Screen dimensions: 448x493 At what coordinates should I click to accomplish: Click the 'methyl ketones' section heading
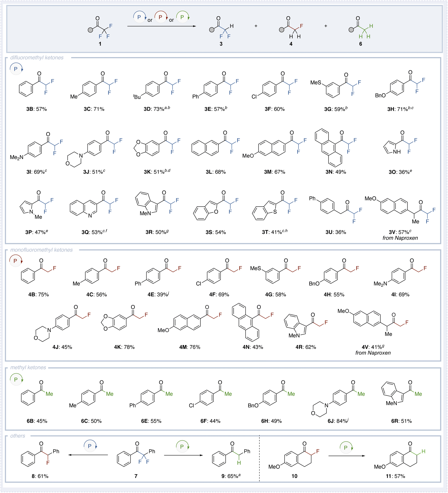click(28, 367)
